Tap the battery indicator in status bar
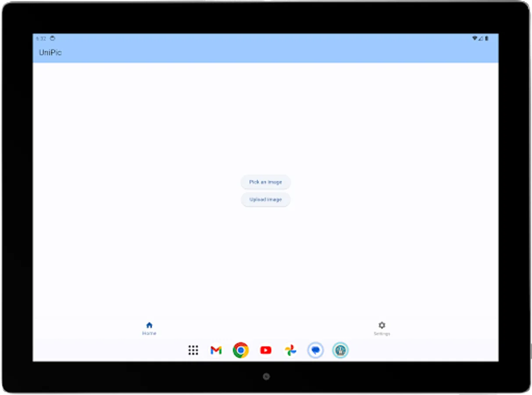The image size is (532, 395). (x=487, y=39)
